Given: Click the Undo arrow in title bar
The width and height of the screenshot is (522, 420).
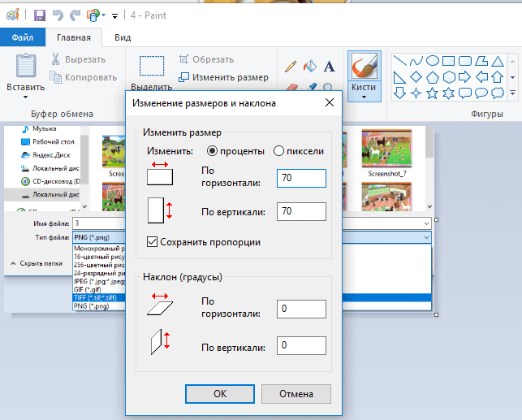Looking at the screenshot, I should [x=58, y=15].
